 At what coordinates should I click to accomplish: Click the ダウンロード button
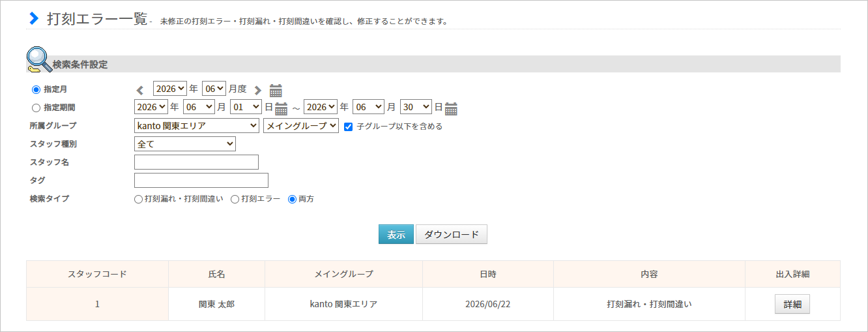pos(452,235)
